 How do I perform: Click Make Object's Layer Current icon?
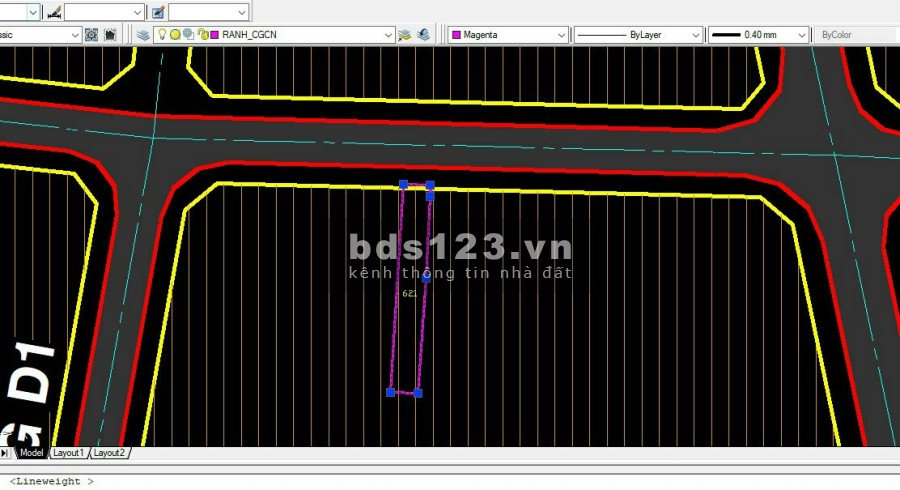[405, 35]
